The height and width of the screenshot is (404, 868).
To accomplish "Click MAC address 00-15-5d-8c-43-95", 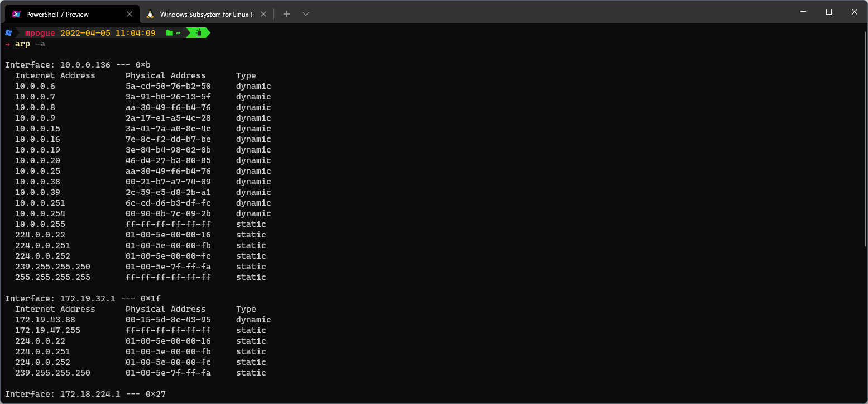I will (x=168, y=320).
